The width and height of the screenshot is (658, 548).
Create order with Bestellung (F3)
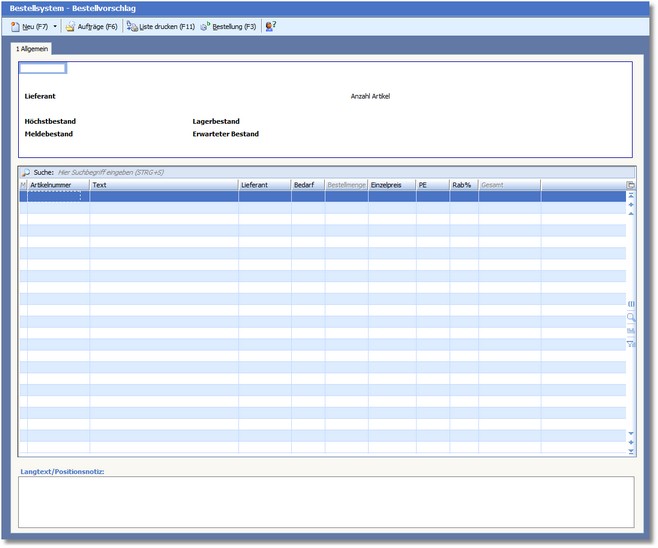point(228,26)
